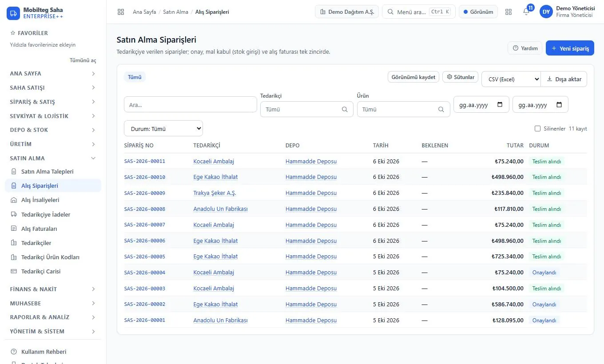Open the notifications bell with badge 11

(x=526, y=12)
